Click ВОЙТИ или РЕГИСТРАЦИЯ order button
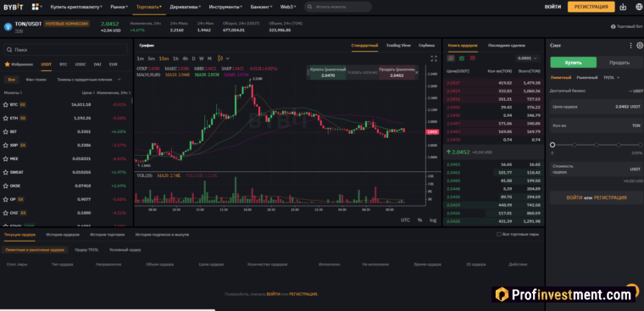 [x=597, y=197]
